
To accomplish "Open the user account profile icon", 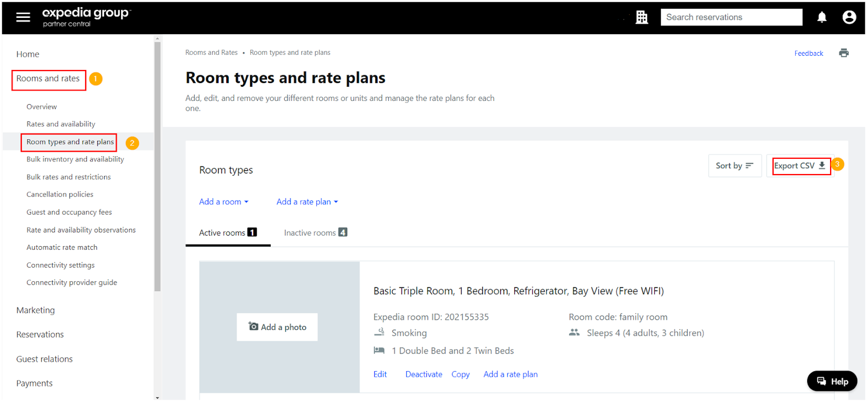I will pyautogui.click(x=849, y=17).
